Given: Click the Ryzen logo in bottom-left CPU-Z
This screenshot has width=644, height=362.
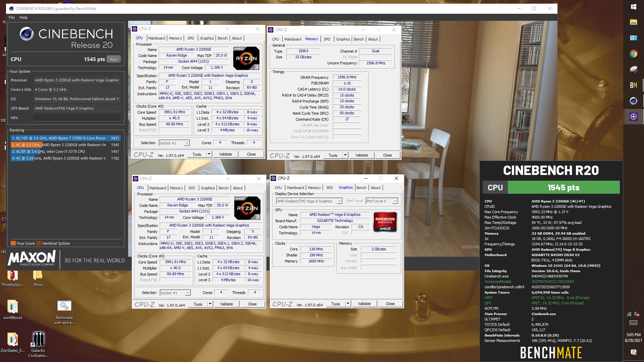Looking at the screenshot, I should pos(247,208).
